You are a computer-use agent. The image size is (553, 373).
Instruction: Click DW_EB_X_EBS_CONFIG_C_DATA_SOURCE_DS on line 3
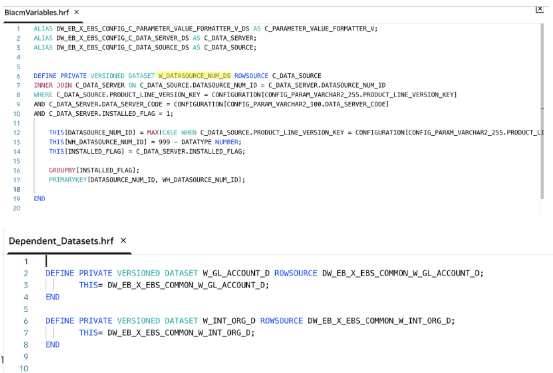pyautogui.click(x=123, y=48)
